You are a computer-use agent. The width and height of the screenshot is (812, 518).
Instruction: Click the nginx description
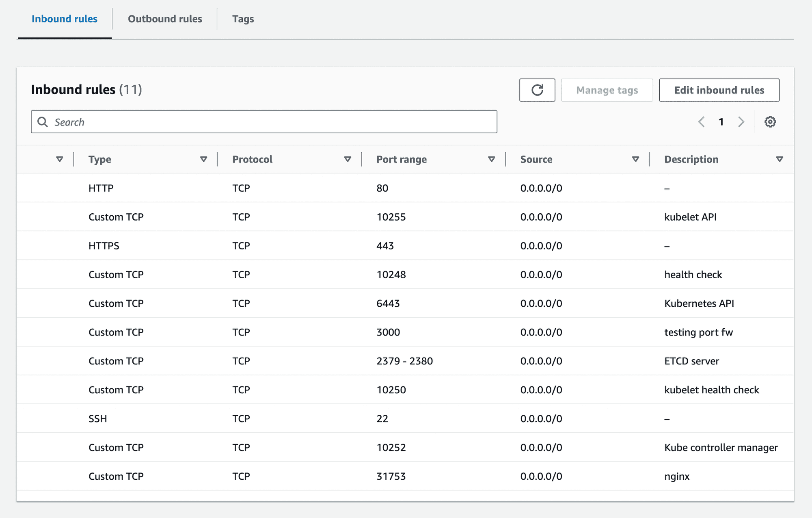click(x=677, y=476)
